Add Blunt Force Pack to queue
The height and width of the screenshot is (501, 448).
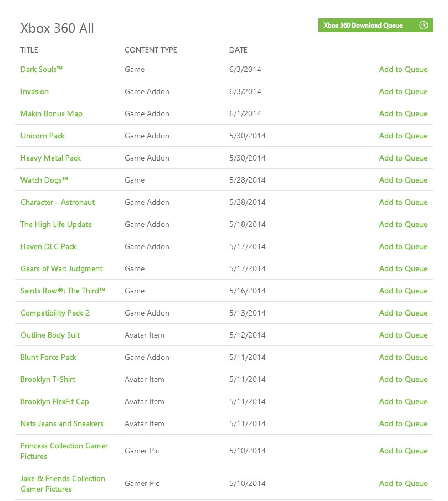click(403, 358)
